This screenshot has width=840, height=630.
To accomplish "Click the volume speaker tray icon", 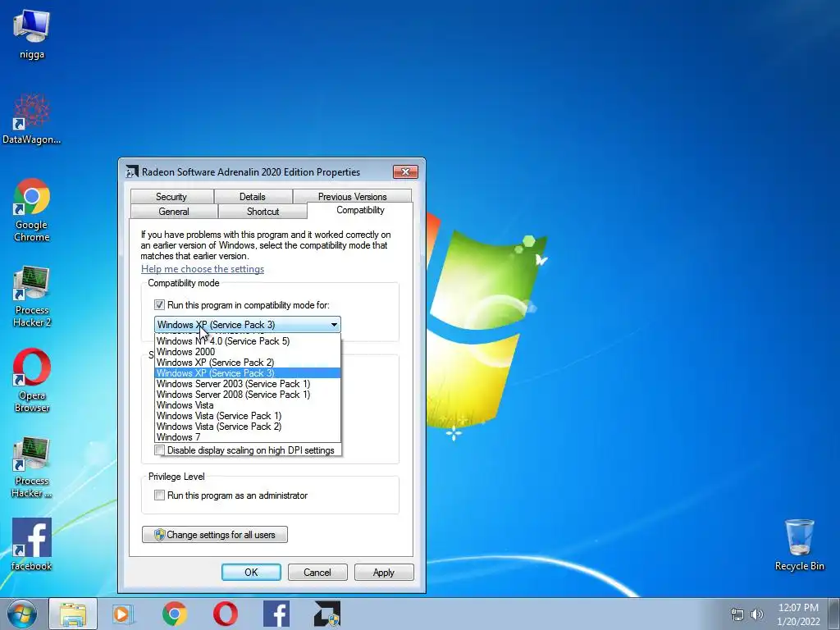I will tap(757, 614).
